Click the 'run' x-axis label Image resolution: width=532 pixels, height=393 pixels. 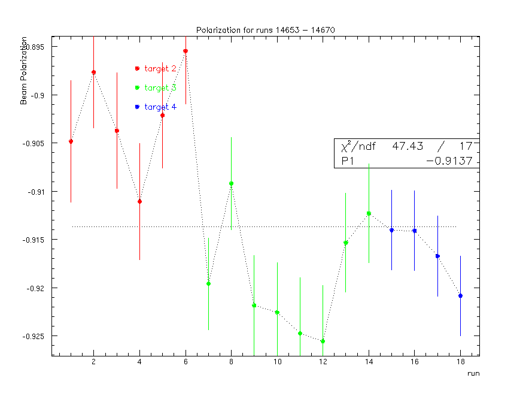click(473, 373)
